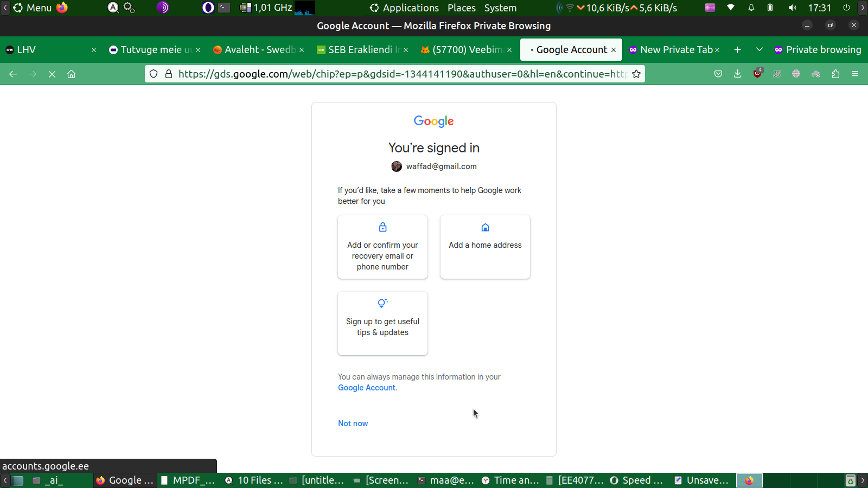The image size is (868, 488).
Task: Open the Firefox Extensions puzzle icon
Action: pos(835,74)
